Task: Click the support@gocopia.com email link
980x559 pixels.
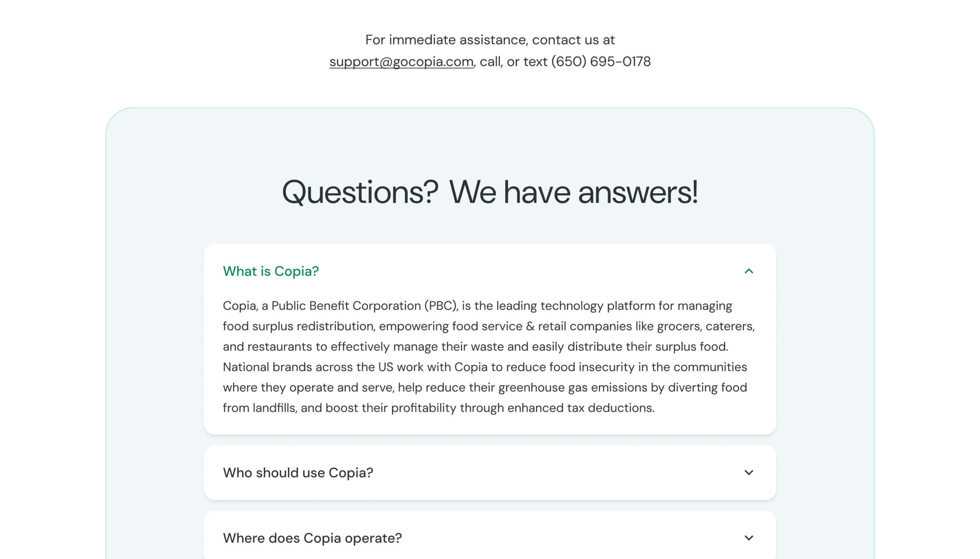Action: click(401, 61)
